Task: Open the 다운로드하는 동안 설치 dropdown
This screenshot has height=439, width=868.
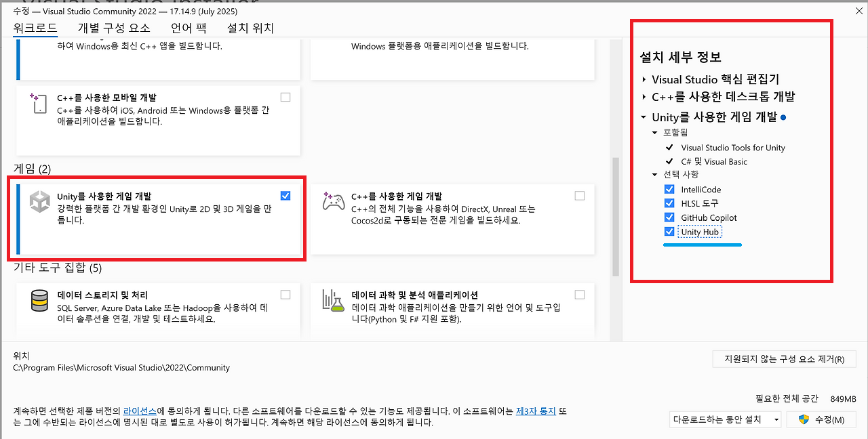Action: pyautogui.click(x=725, y=419)
